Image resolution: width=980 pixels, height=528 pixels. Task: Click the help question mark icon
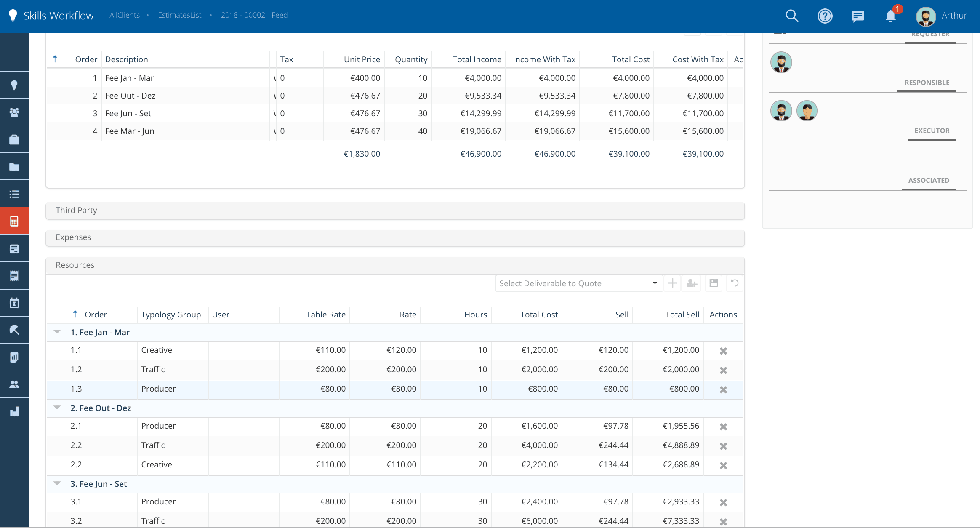[825, 16]
